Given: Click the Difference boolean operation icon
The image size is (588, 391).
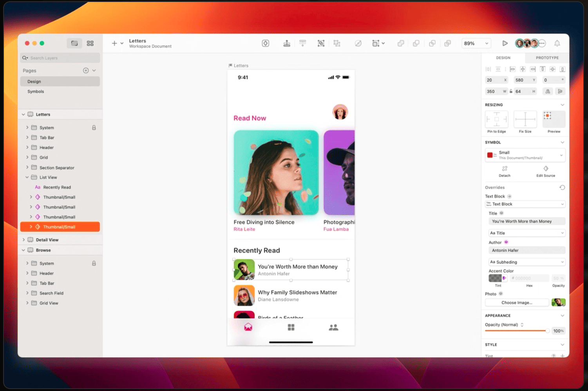Looking at the screenshot, I should click(x=447, y=43).
